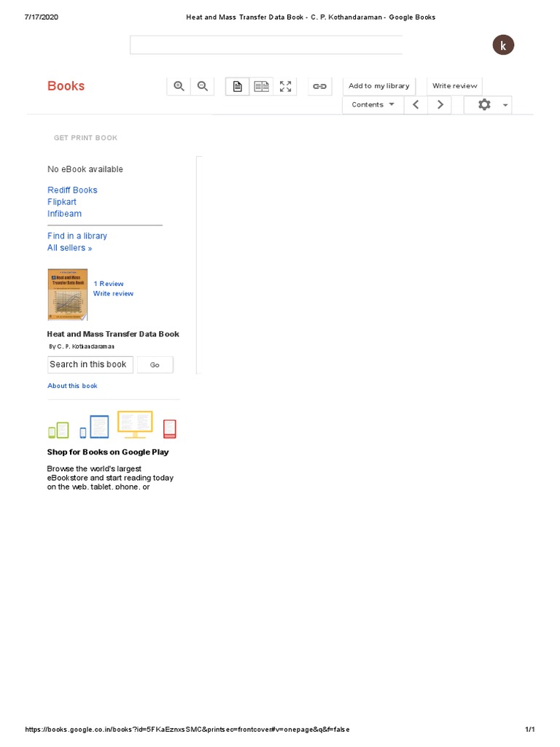
Task: Click the zoom out magnifier icon
Action: tap(203, 86)
